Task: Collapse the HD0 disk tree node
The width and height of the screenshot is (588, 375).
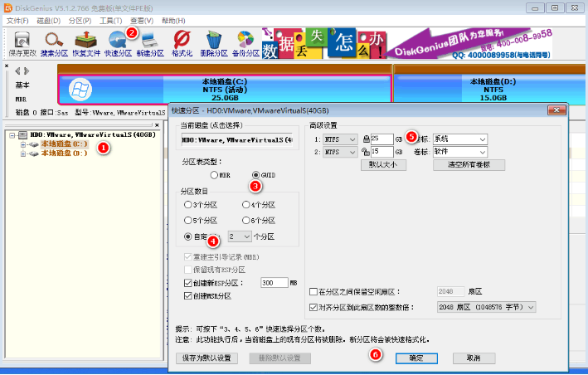Action: pos(12,135)
